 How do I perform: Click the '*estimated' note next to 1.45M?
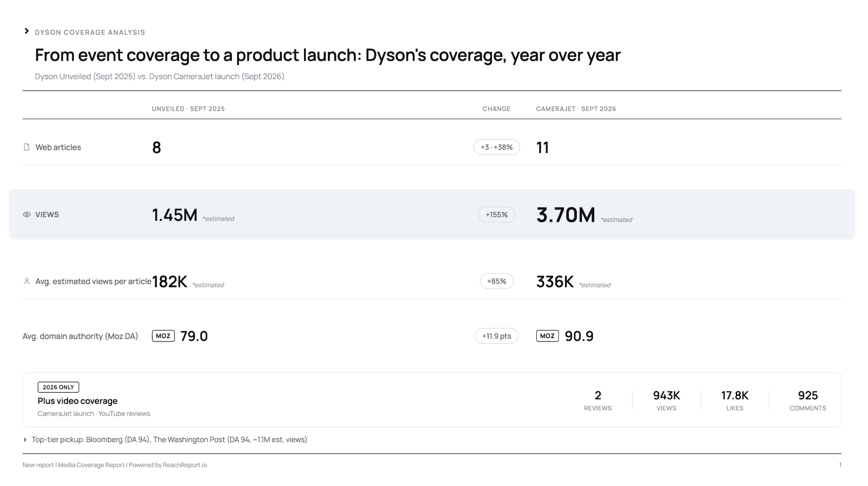point(218,219)
